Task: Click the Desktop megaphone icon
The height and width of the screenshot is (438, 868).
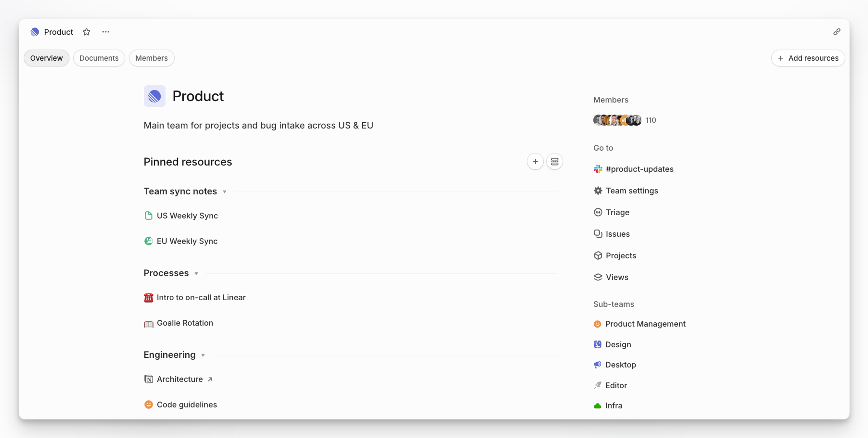Action: tap(597, 364)
